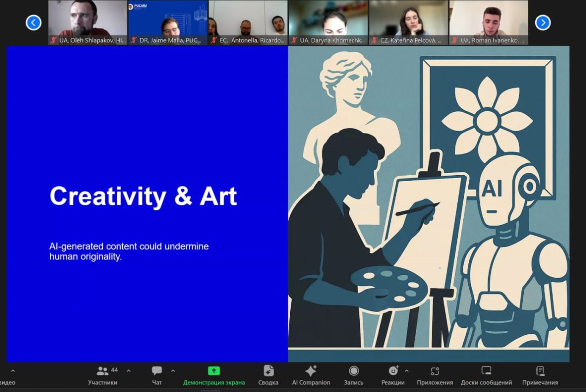Select Kateřina Pelcová's video thumbnail

point(408,22)
